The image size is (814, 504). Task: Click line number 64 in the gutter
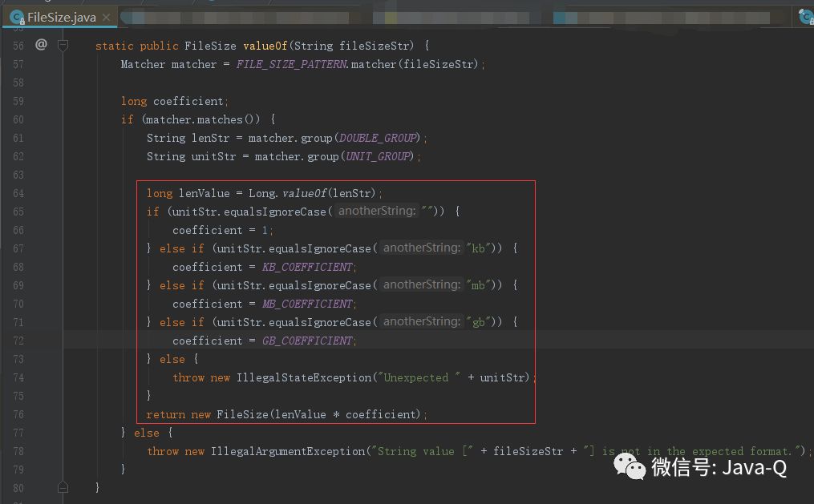tap(18, 193)
